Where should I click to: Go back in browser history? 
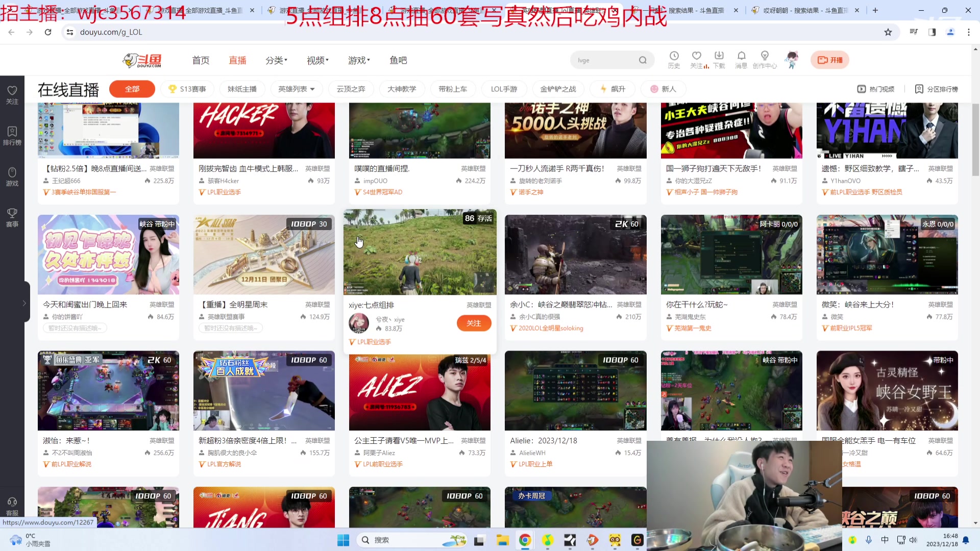tap(11, 32)
